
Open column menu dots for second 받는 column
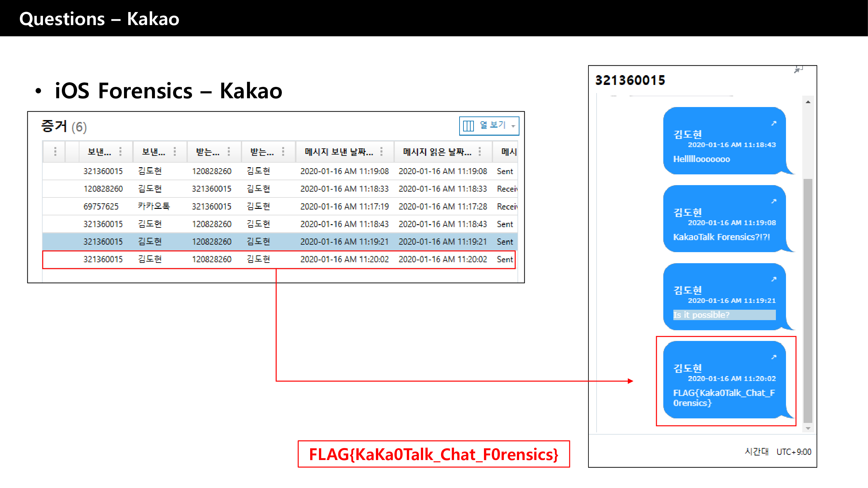pyautogui.click(x=283, y=152)
